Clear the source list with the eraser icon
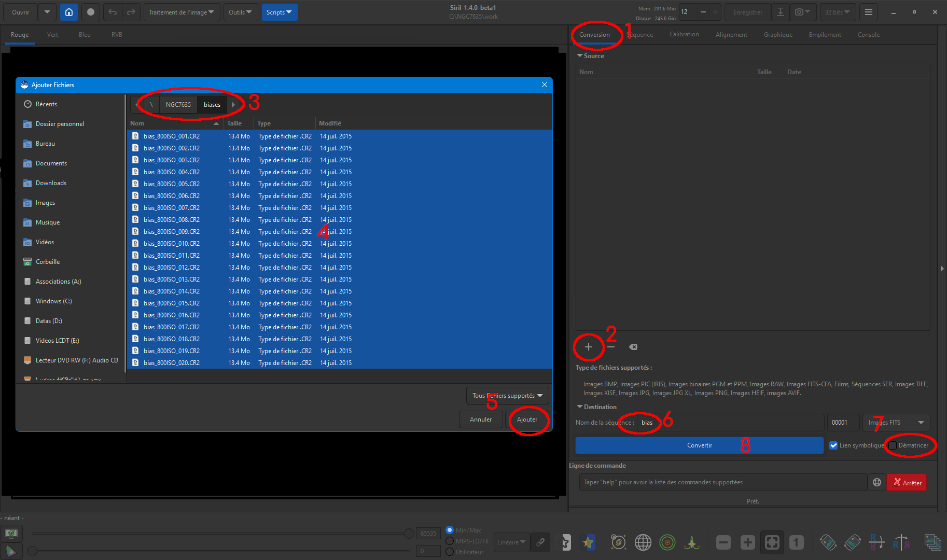The height and width of the screenshot is (560, 947). 633,347
